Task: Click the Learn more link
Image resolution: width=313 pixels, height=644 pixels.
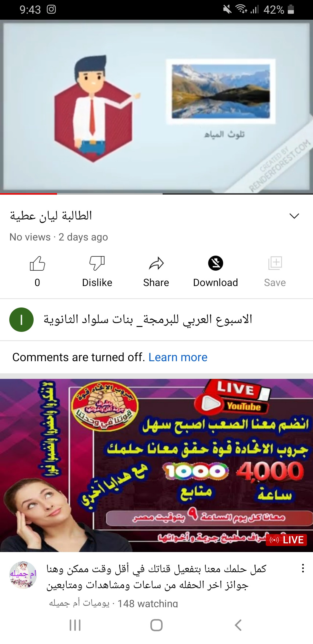Action: [178, 357]
